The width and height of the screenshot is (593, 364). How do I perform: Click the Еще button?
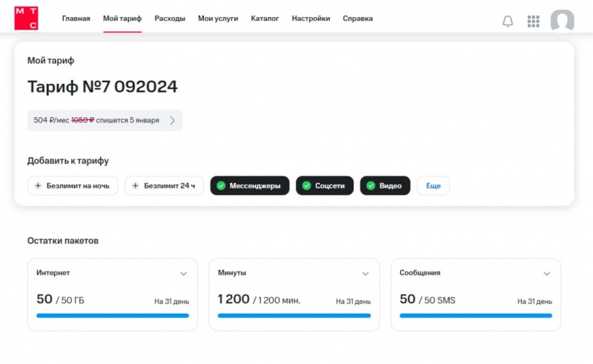(433, 186)
